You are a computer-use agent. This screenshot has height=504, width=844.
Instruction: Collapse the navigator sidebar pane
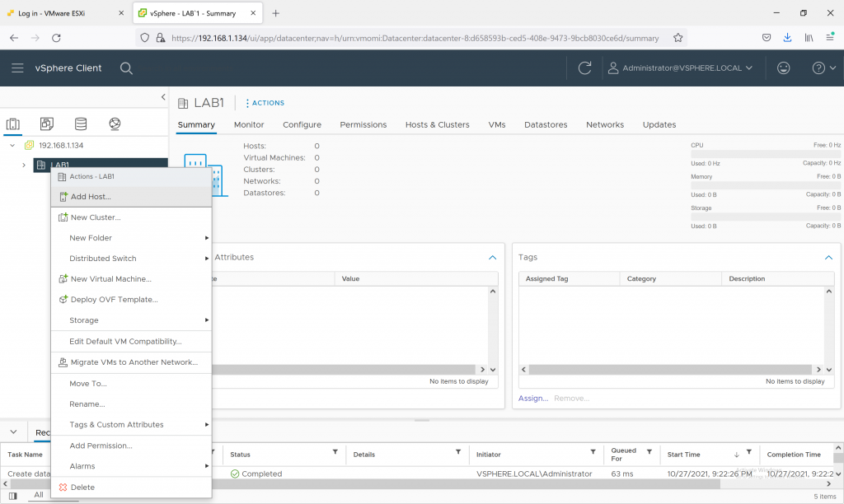pos(163,97)
